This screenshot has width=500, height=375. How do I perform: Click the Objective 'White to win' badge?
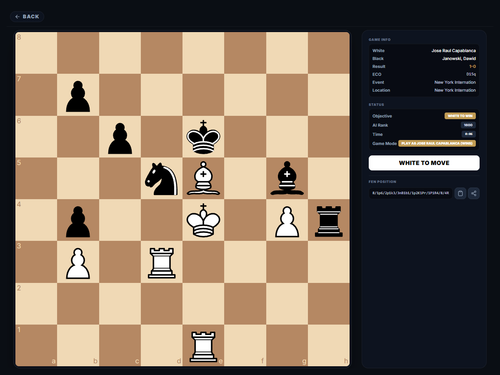[460, 116]
